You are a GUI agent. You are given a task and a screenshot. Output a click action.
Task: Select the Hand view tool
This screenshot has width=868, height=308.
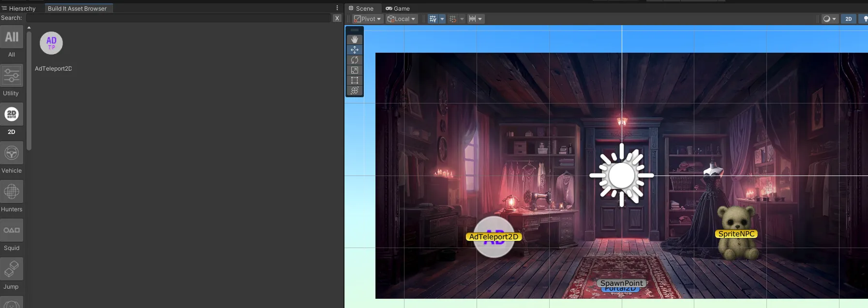(x=355, y=39)
